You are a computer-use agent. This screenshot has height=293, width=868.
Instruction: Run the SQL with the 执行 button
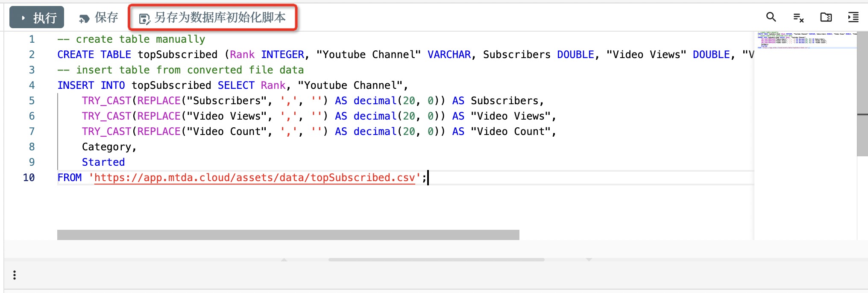tap(37, 18)
